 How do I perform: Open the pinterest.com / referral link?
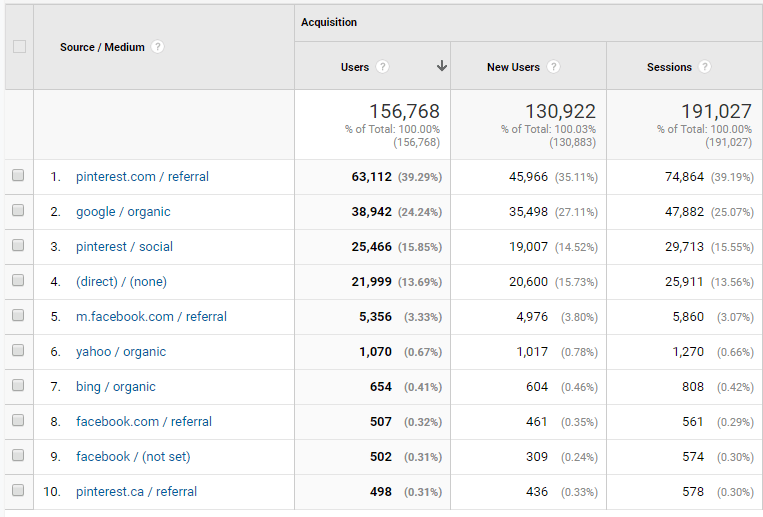[142, 177]
